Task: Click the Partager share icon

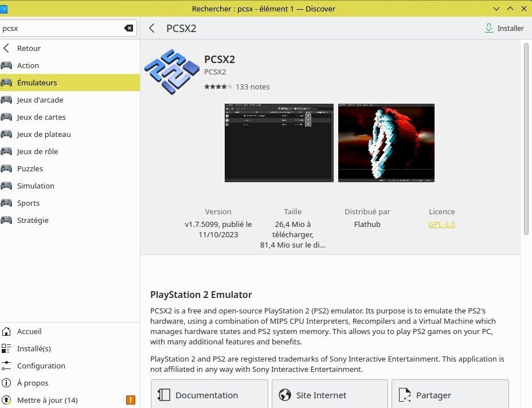Action: pyautogui.click(x=405, y=395)
